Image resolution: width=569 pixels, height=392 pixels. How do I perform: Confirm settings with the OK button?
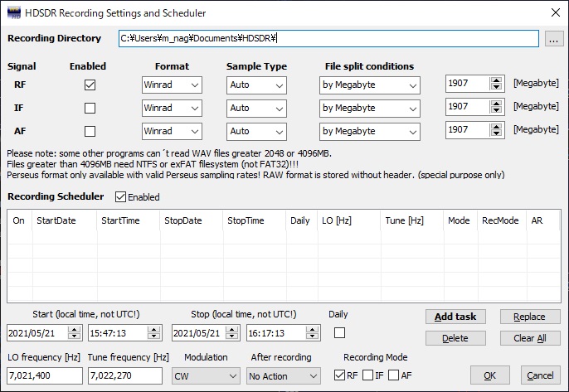click(490, 375)
